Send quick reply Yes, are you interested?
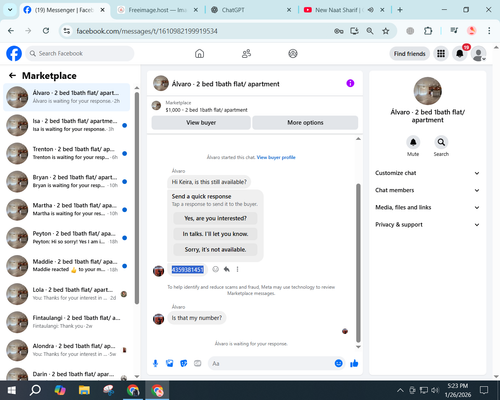This screenshot has width=500, height=400. [x=215, y=218]
